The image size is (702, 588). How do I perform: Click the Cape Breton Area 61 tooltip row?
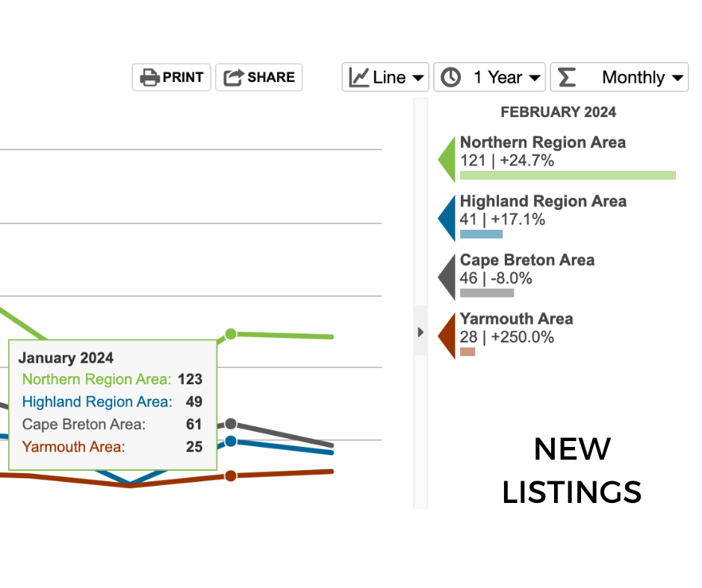click(x=112, y=425)
